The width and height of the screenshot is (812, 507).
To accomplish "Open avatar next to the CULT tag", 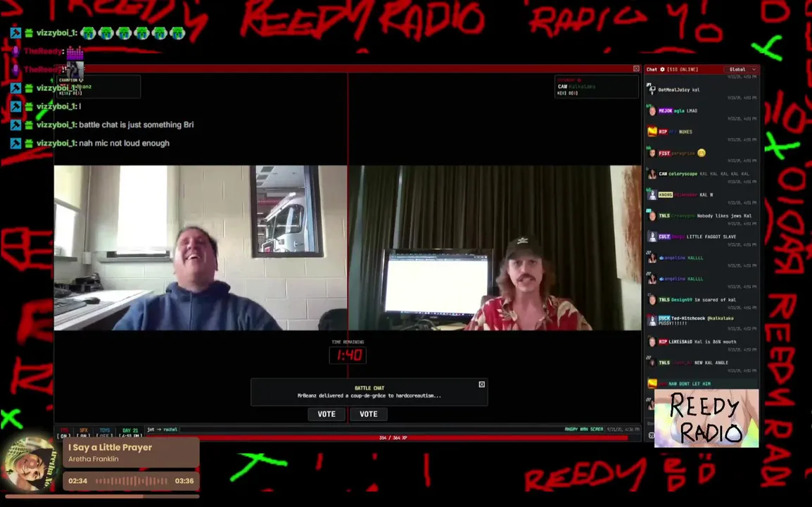I will tap(652, 237).
